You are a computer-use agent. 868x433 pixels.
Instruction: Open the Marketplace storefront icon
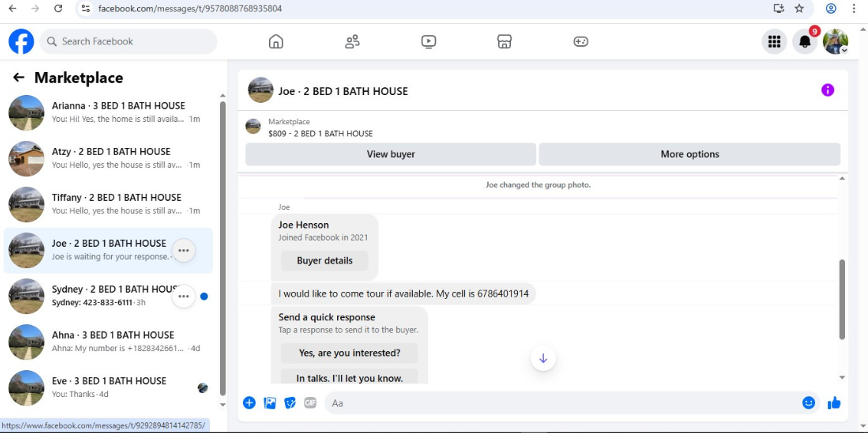click(x=504, y=41)
